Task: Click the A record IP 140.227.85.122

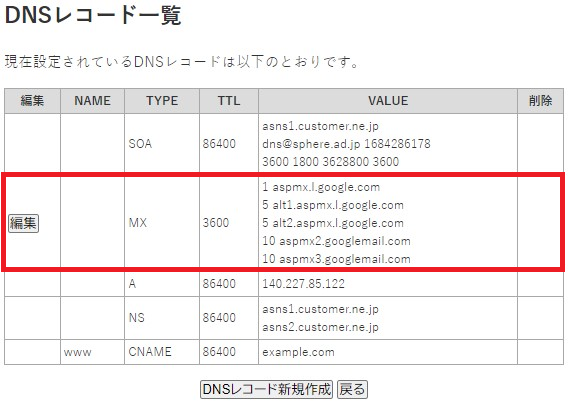Action: tap(304, 284)
